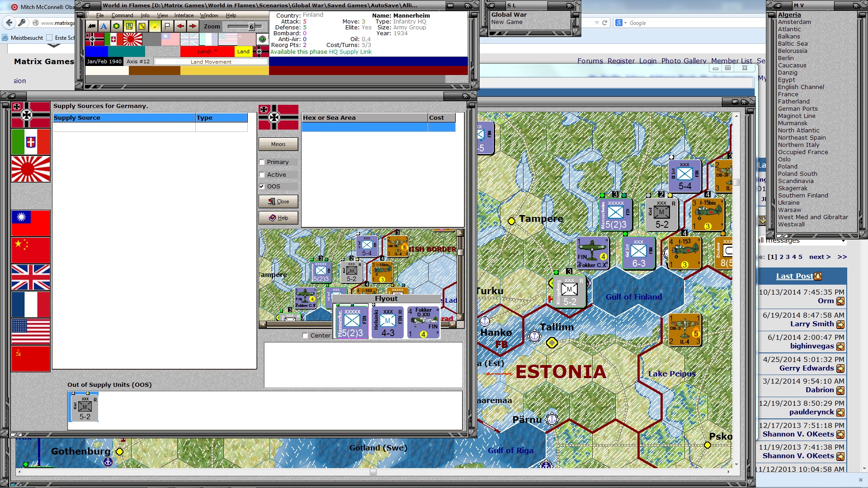Click the yellow Land phase swatch
The height and width of the screenshot is (488, 868).
click(243, 52)
